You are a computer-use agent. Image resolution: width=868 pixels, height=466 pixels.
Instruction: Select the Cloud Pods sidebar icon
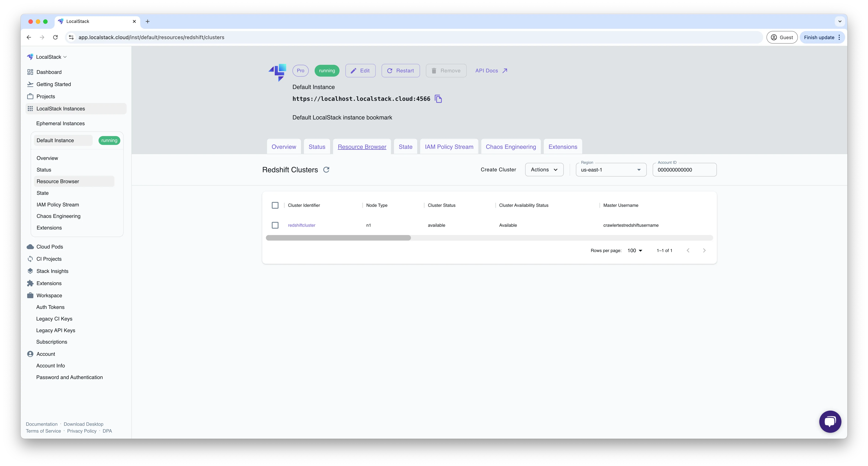[x=30, y=246]
